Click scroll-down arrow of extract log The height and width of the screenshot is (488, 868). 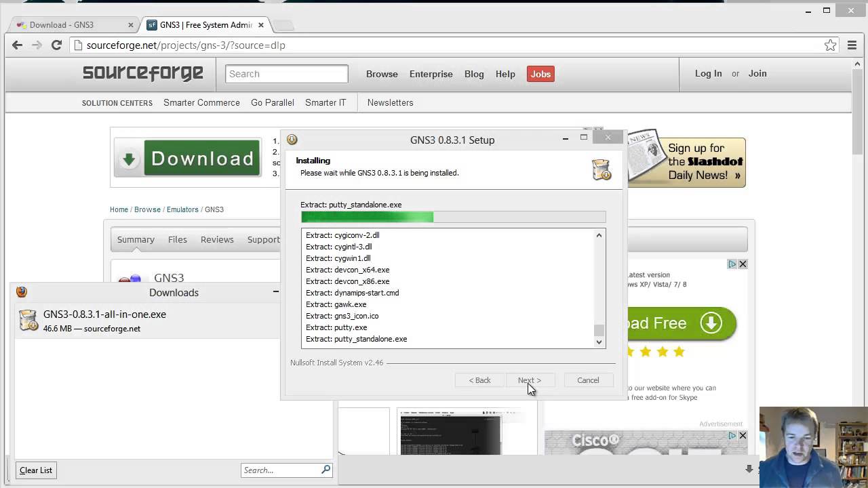(599, 342)
